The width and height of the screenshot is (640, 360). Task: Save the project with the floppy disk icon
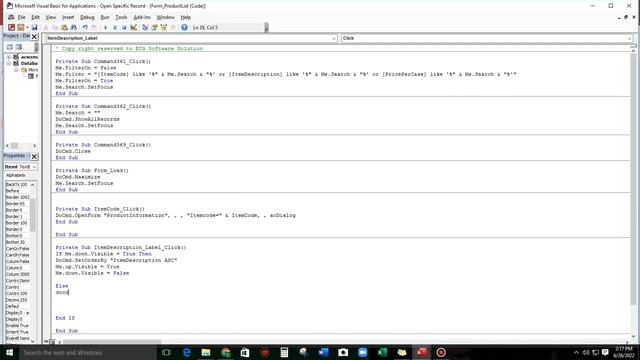click(34, 27)
